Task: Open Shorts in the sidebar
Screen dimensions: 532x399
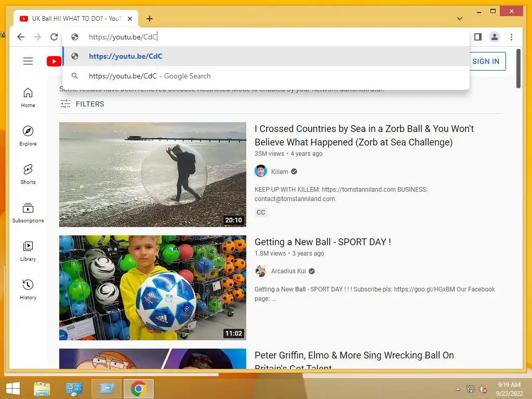Action: 28,175
